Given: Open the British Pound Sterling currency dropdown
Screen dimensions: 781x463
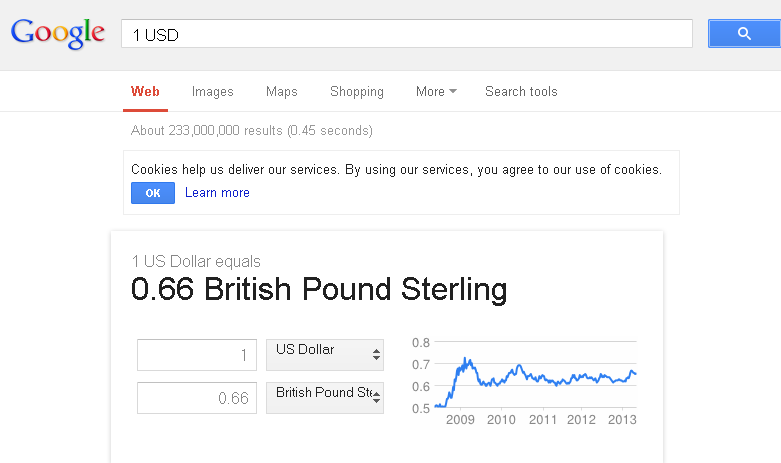Looking at the screenshot, I should pyautogui.click(x=325, y=398).
